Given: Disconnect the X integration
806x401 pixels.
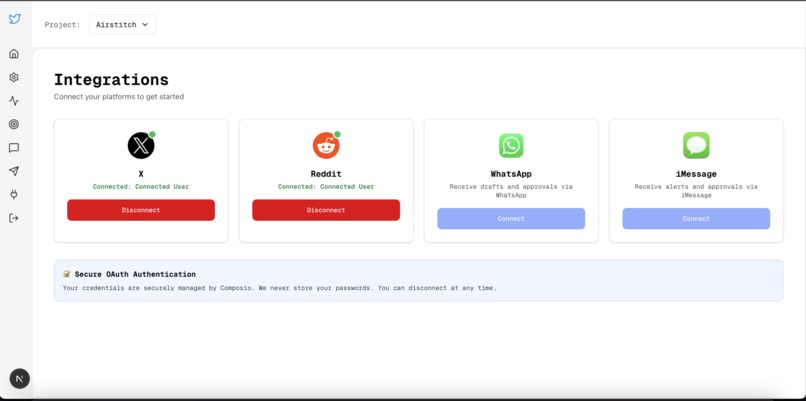Looking at the screenshot, I should [141, 210].
